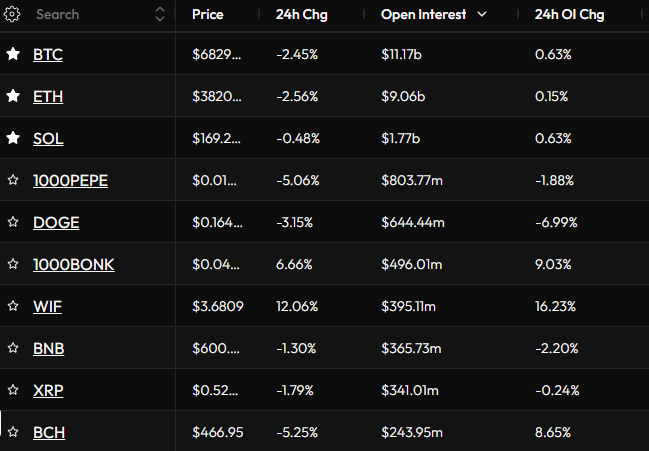Unstar the SOL favorite star
649x451 pixels.
coord(13,139)
